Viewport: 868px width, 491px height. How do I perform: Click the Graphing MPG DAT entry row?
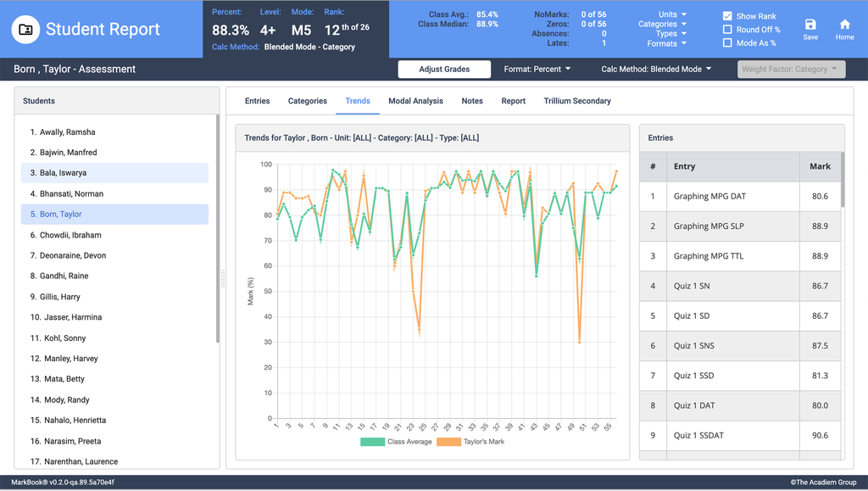(x=739, y=196)
